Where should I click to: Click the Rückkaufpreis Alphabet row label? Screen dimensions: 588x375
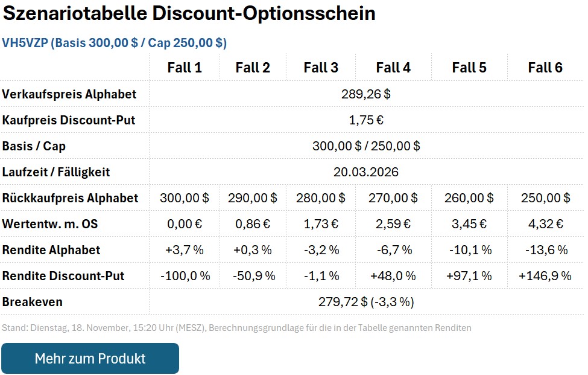click(69, 197)
